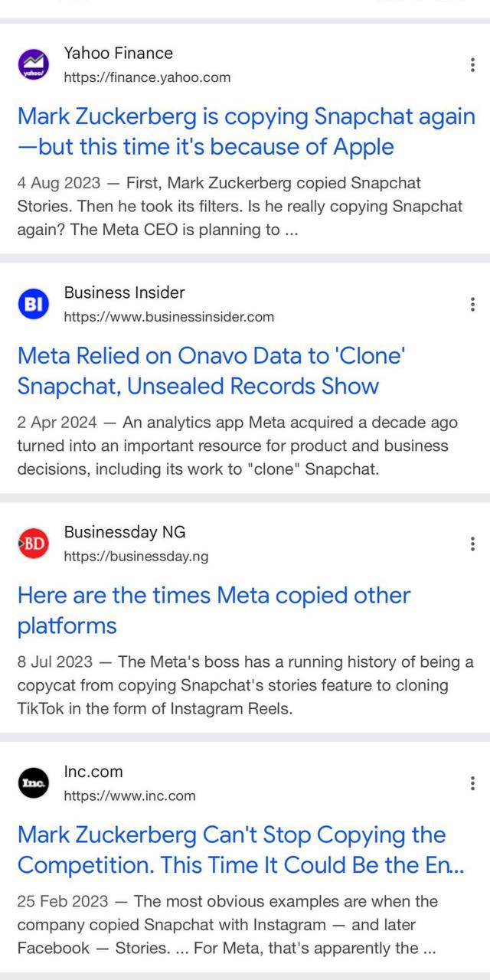The width and height of the screenshot is (490, 980).
Task: Click the Yahoo Finance site icon
Action: click(x=34, y=64)
